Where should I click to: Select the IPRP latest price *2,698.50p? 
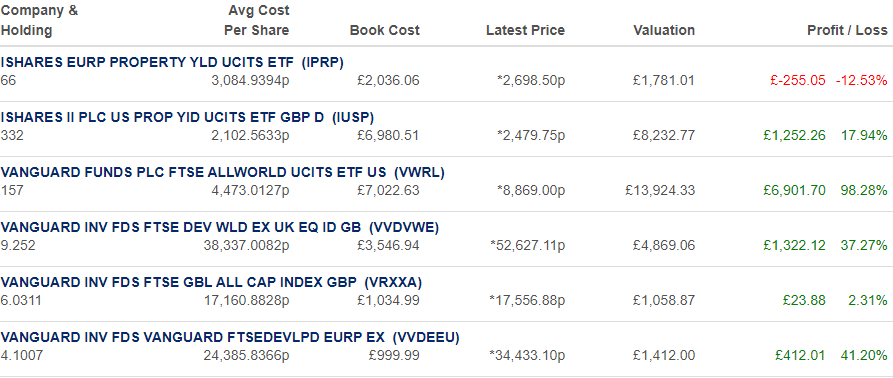(x=531, y=80)
